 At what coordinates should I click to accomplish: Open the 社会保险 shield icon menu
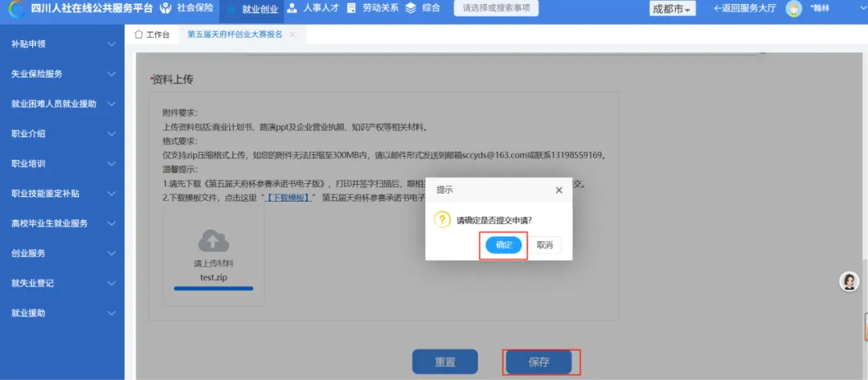pyautogui.click(x=166, y=9)
